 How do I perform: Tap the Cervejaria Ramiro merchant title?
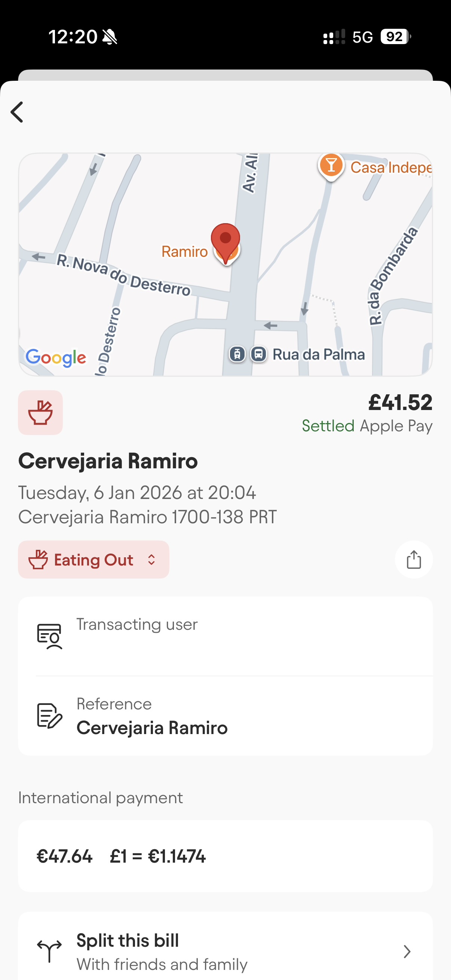(108, 461)
